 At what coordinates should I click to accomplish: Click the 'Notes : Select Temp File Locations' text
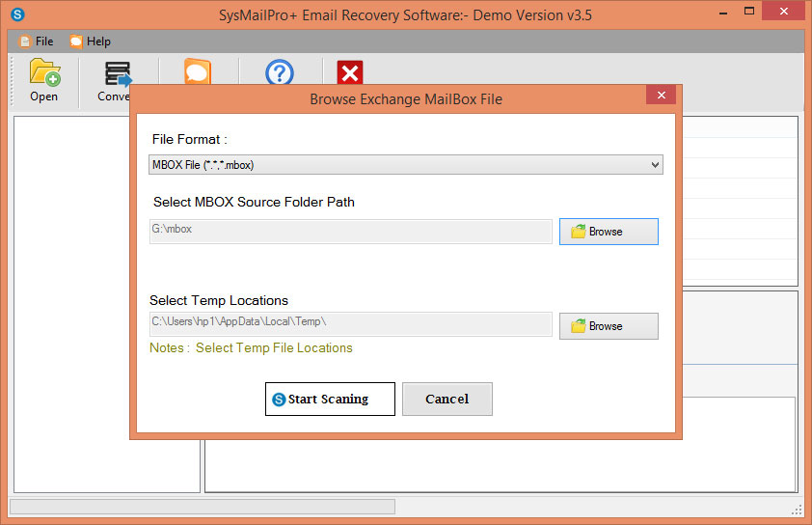[251, 347]
